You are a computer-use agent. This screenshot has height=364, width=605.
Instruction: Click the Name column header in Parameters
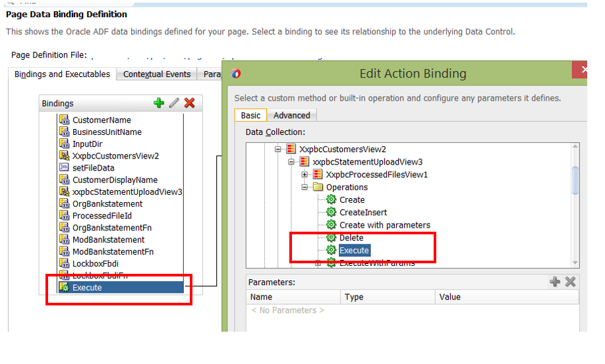tap(293, 297)
